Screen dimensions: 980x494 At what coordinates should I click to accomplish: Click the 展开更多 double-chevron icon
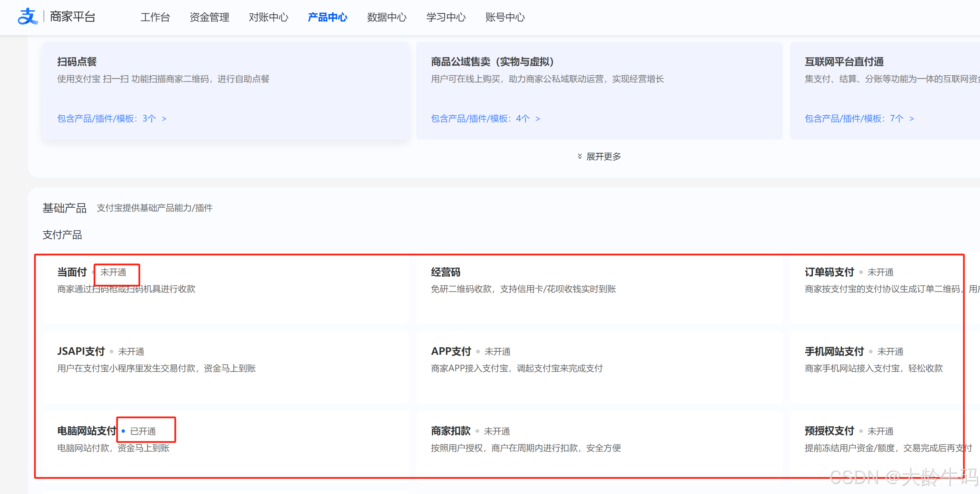pos(580,157)
